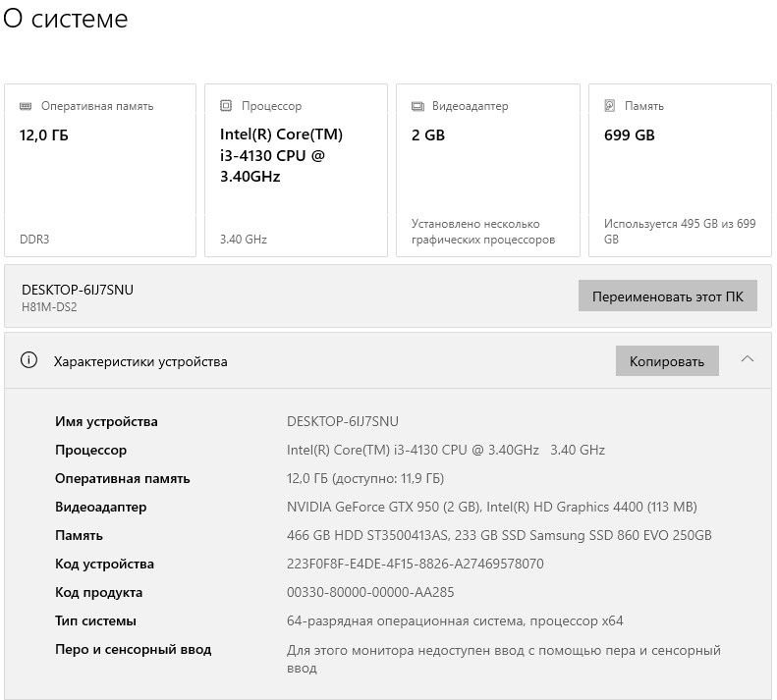The width and height of the screenshot is (777, 700).
Task: Click the processor value in characteristics list
Action: 446,450
